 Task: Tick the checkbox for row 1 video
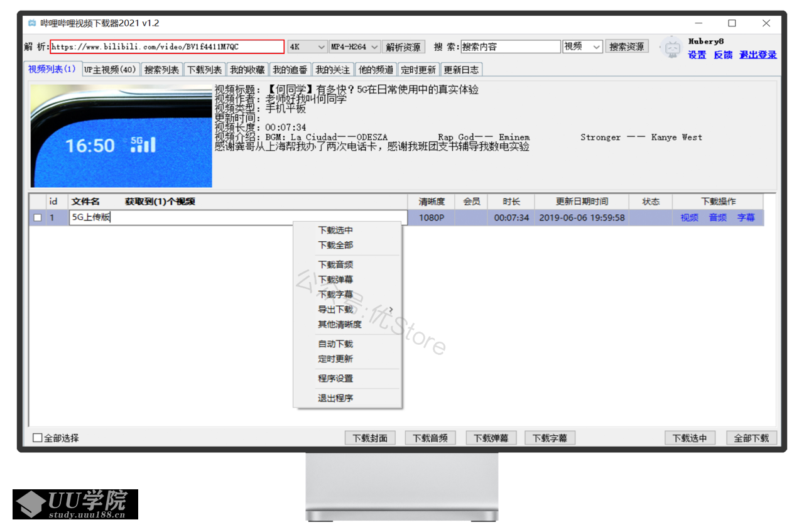point(38,218)
